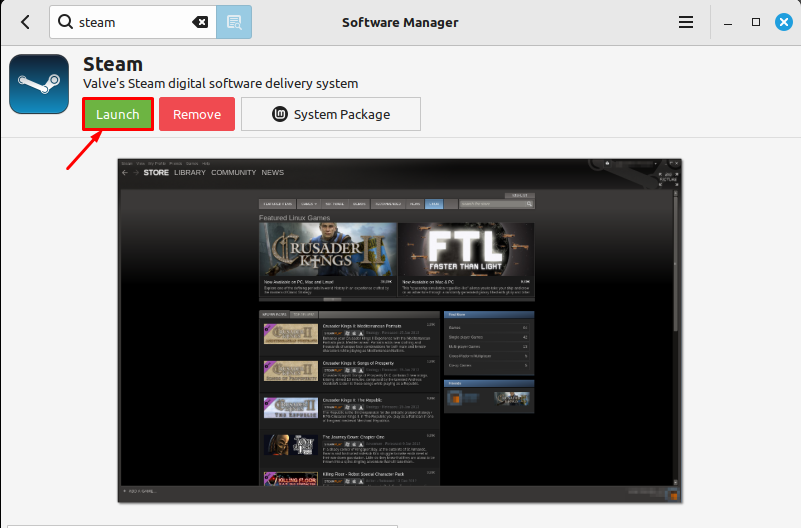Toggle the search-in-description button
This screenshot has width=801, height=528.
(x=234, y=22)
